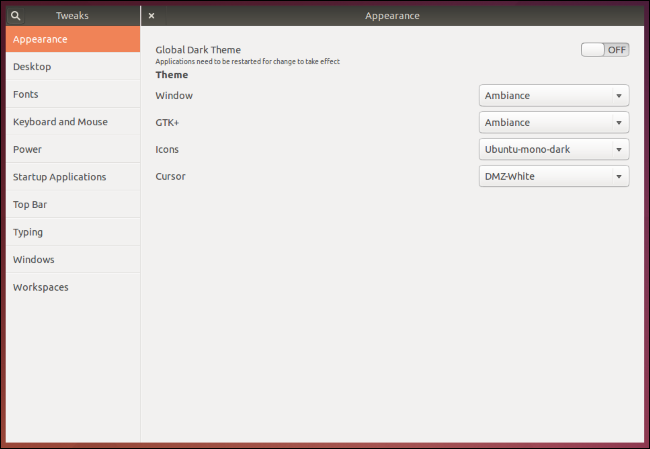This screenshot has height=449, width=650.
Task: Select Workspaces in the sidebar
Action: click(x=73, y=287)
